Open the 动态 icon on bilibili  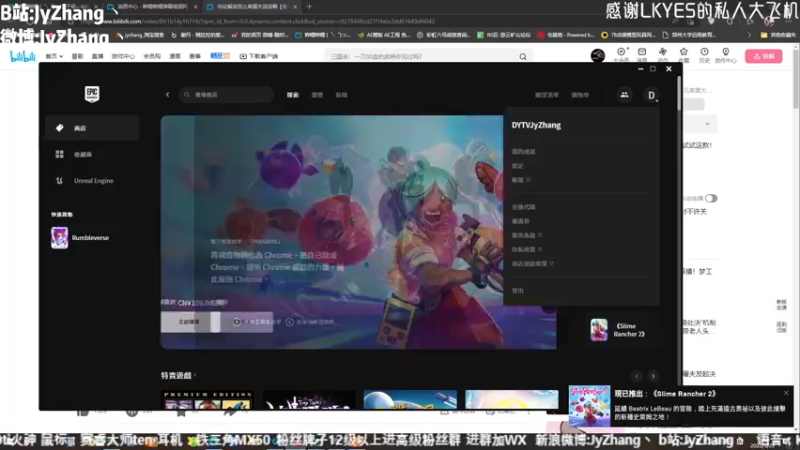click(663, 55)
